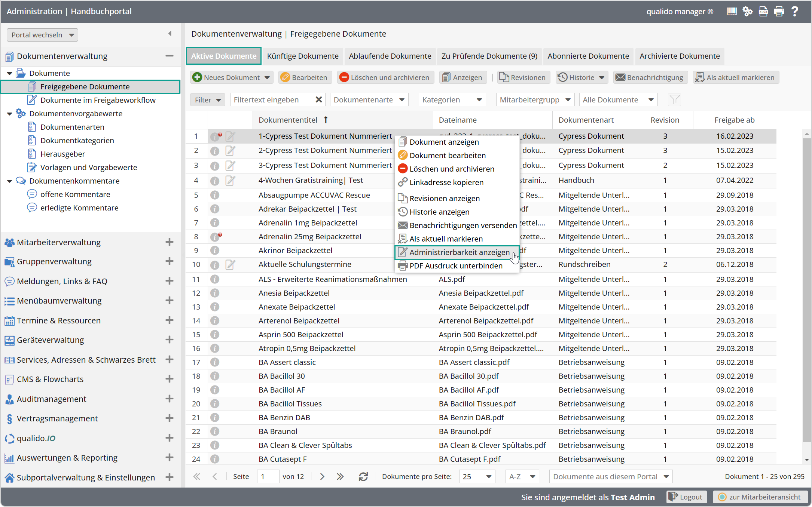
Task: Select Dokument anzeigen in context menu
Action: (x=457, y=142)
